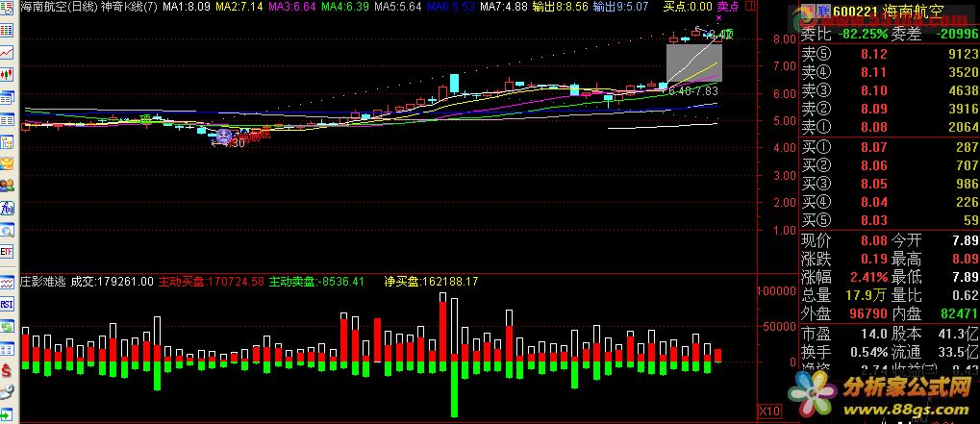Viewport: 980px width, 424px height.
Task: Click the 买点:0.00 label
Action: [688, 7]
